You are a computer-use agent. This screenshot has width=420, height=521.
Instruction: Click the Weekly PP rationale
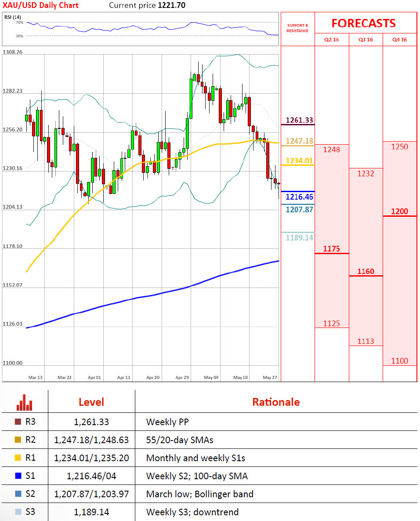tap(167, 422)
